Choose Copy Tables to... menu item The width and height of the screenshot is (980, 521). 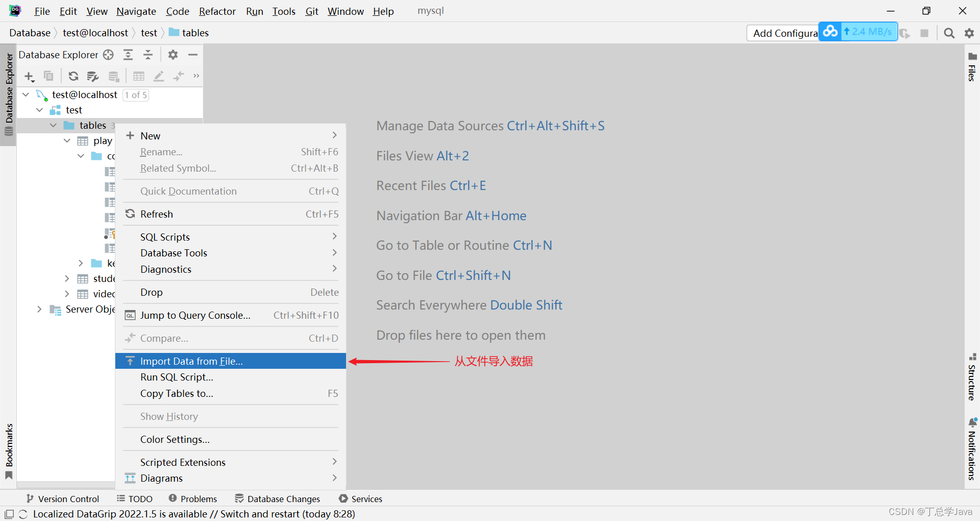click(231, 393)
